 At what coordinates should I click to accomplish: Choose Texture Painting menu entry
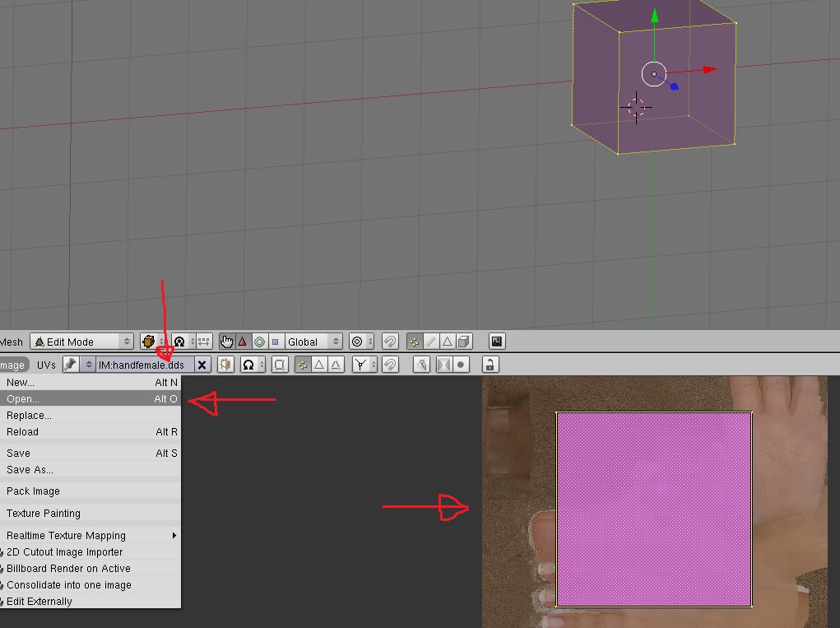coord(90,513)
